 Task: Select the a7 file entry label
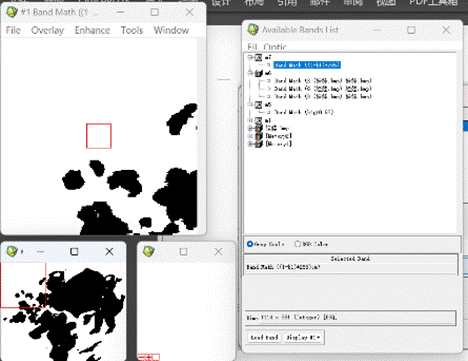click(x=268, y=58)
